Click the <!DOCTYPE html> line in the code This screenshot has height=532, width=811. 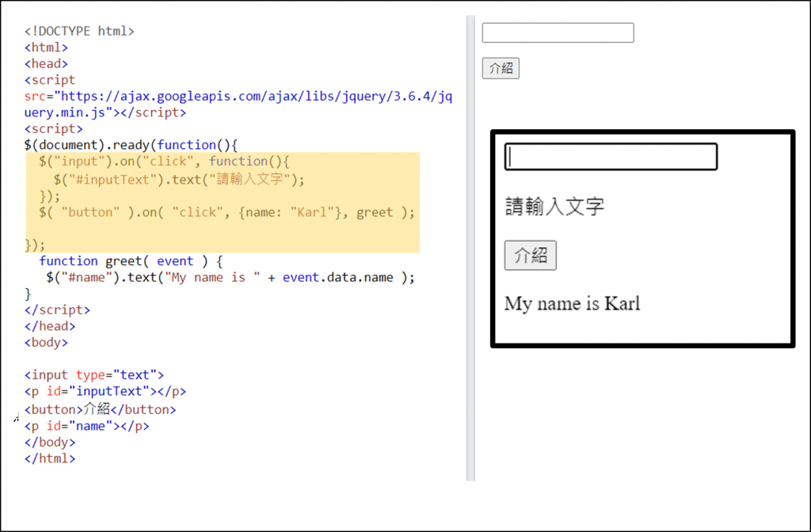[x=79, y=31]
